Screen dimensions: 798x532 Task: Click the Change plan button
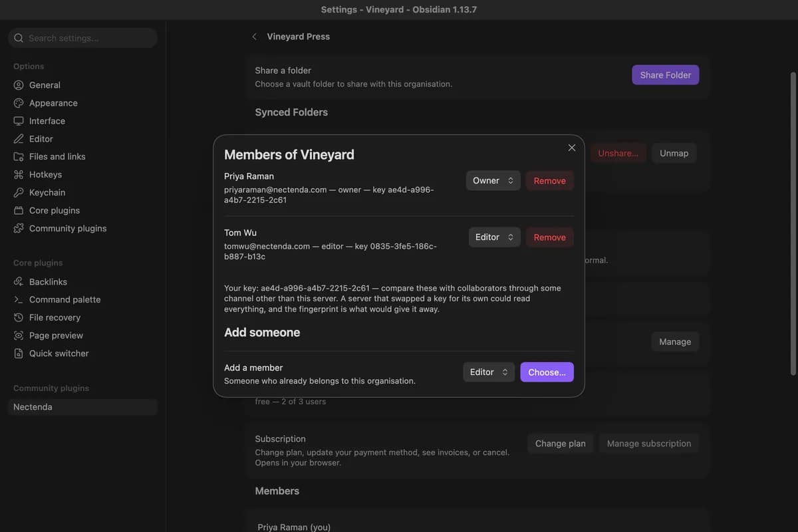tap(561, 444)
